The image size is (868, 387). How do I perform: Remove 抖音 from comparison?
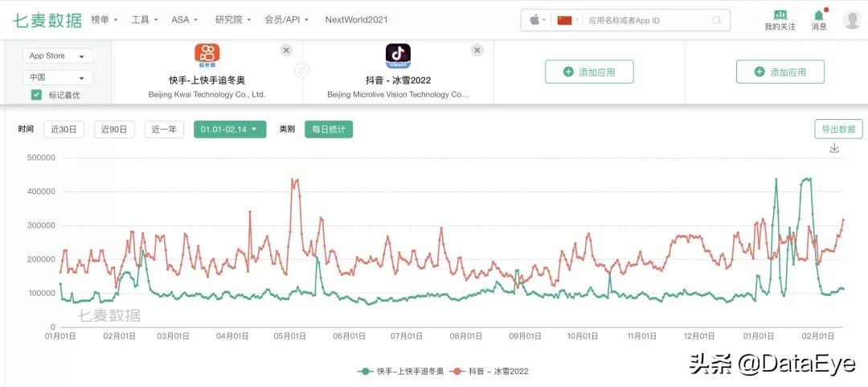(477, 51)
